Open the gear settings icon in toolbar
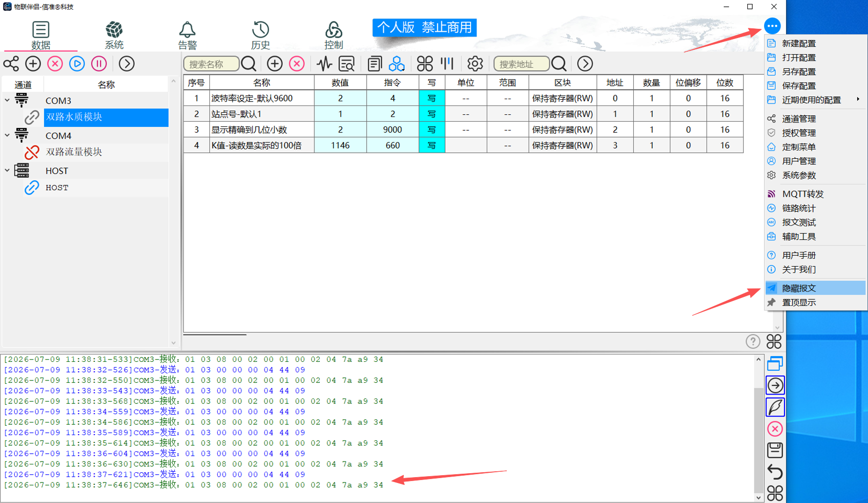Image resolution: width=868 pixels, height=503 pixels. pos(475,63)
